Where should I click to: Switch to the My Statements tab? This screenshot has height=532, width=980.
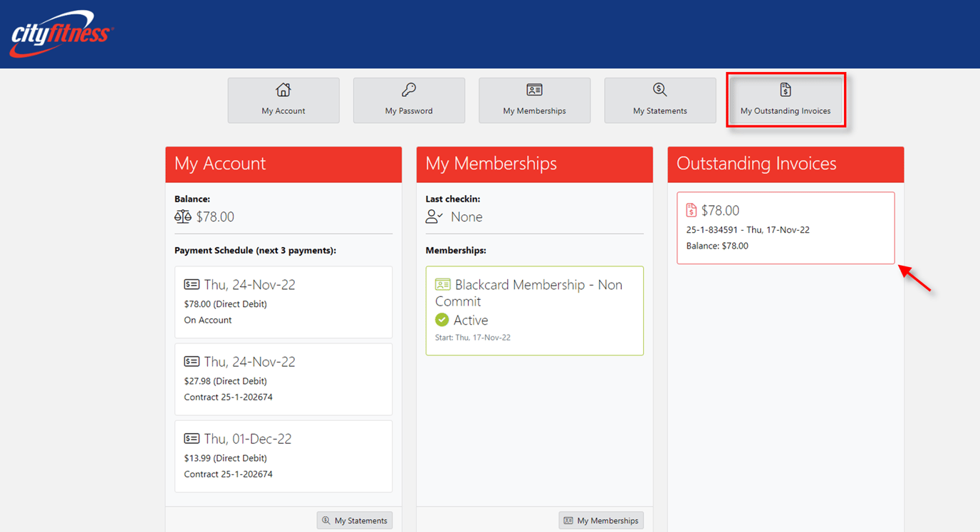point(660,100)
